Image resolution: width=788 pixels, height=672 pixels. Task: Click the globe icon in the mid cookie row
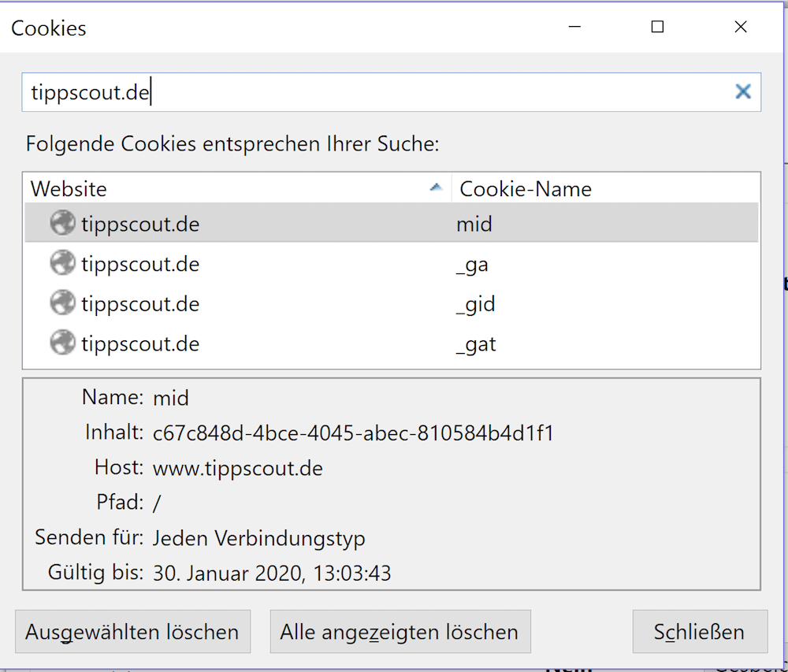[x=63, y=222]
